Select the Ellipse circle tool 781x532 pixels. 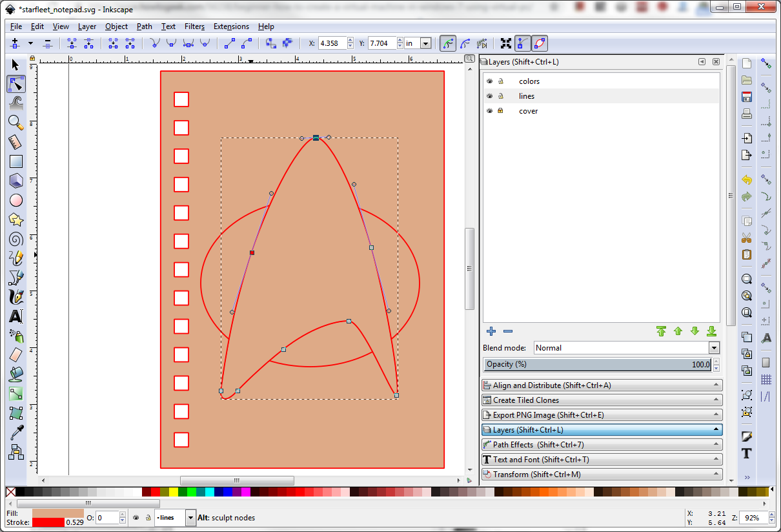coord(16,200)
